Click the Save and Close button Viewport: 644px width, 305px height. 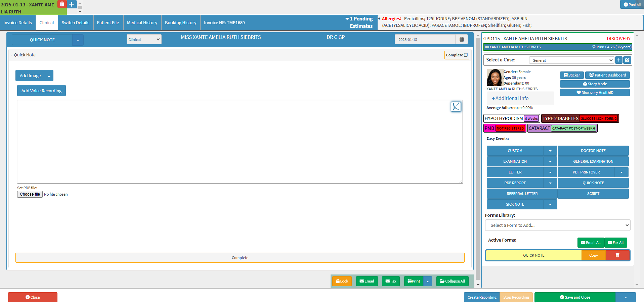(x=575, y=297)
